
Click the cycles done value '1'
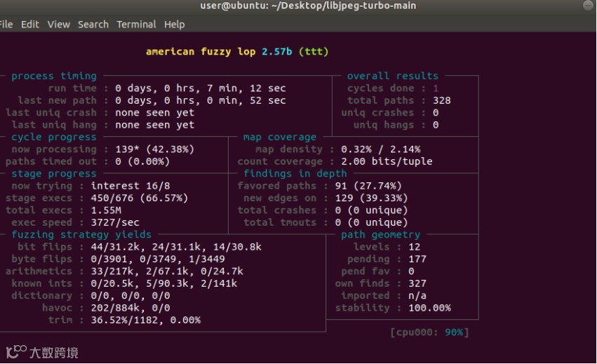[x=436, y=88]
